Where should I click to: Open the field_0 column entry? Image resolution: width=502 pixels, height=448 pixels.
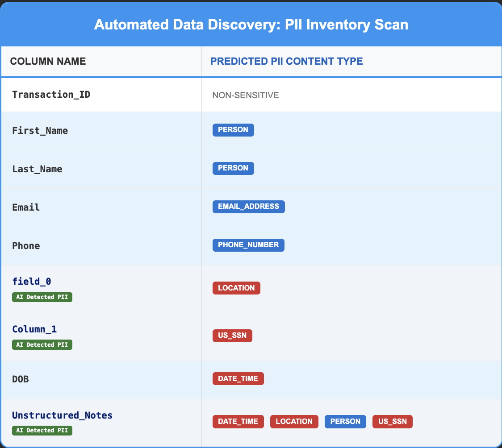point(30,282)
